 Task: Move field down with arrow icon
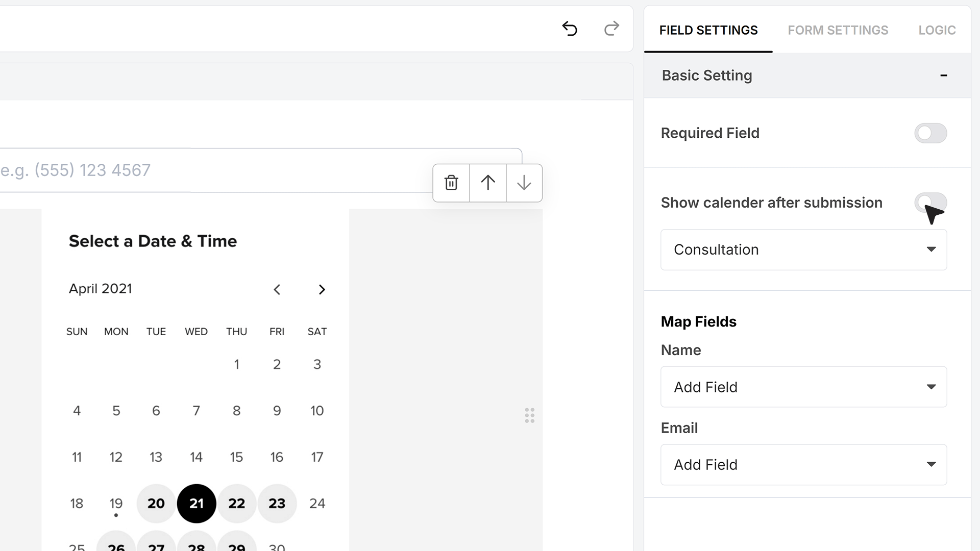[x=524, y=183]
